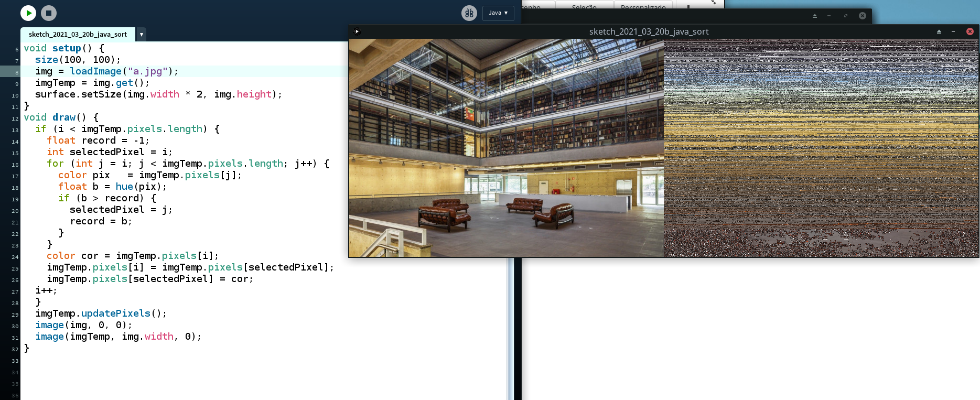Click line number 8 in the gutter
The image size is (980, 400).
click(x=16, y=72)
